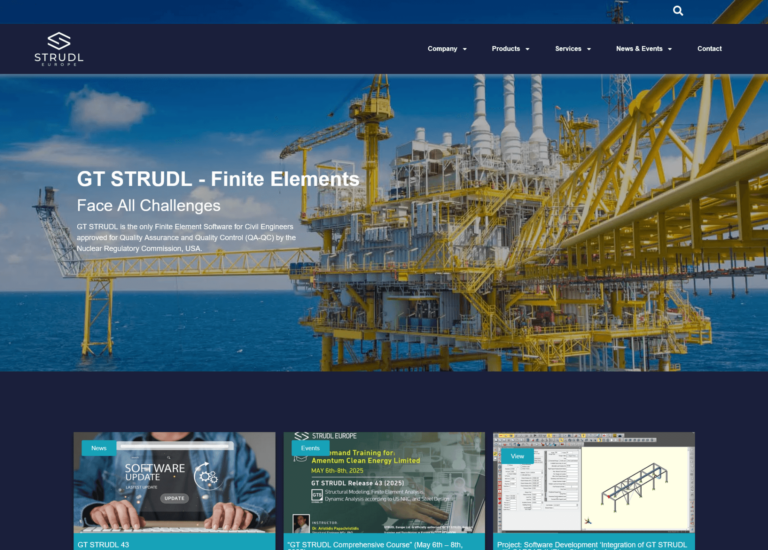This screenshot has height=550, width=768.
Task: Click the STRUDL Europe logo
Action: click(59, 48)
